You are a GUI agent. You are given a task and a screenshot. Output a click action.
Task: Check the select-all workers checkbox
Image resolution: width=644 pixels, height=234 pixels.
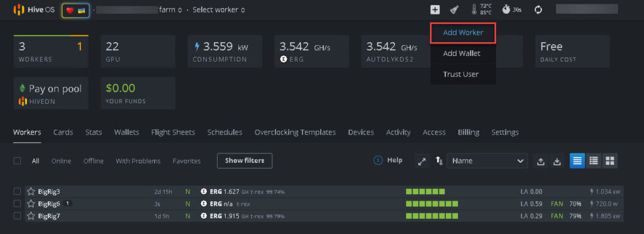pos(17,161)
